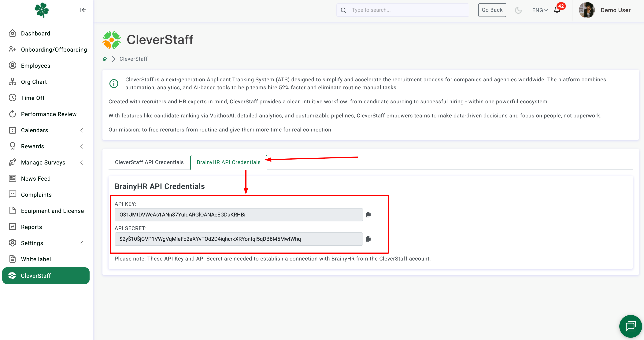Select BrainyHR API Credentials tab
Viewport: 644px width, 340px height.
point(228,162)
